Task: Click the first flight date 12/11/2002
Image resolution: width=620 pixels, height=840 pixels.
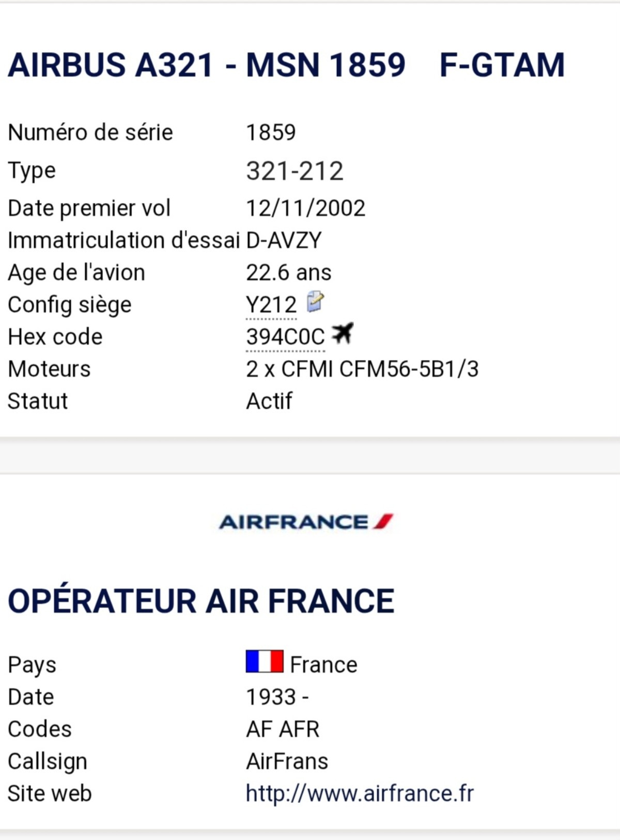Action: tap(305, 208)
